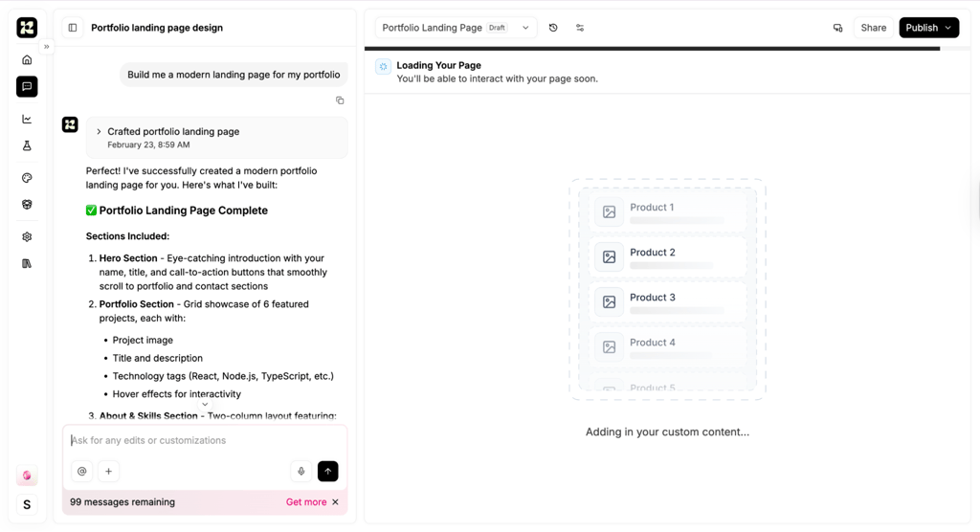Start voice input with the microphone button
The height and width of the screenshot is (532, 980).
click(x=301, y=472)
